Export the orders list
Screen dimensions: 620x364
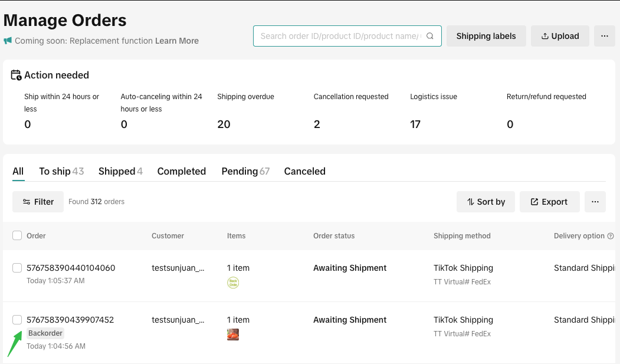[x=549, y=202]
